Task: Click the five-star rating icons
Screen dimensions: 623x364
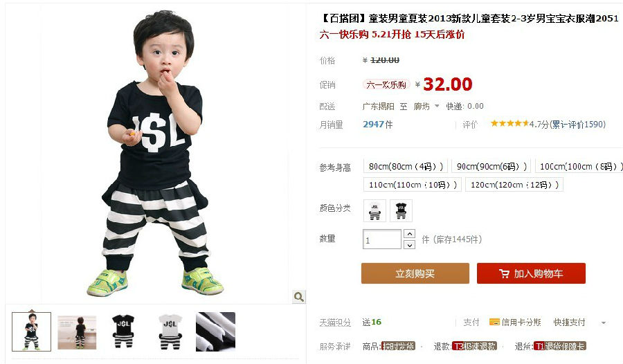Action: coord(509,124)
